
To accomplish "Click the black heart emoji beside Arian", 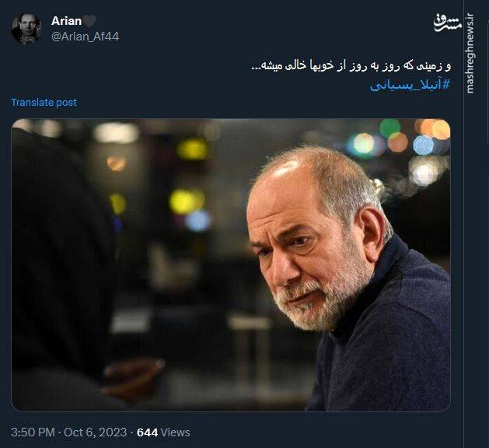I will click(89, 21).
